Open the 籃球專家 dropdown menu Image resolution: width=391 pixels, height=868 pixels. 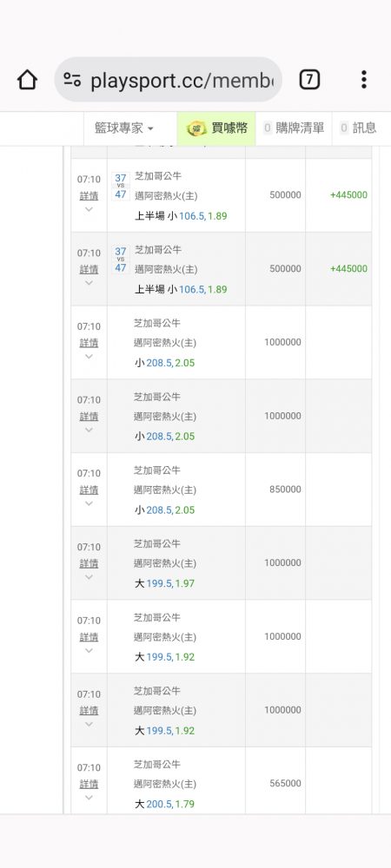[124, 128]
